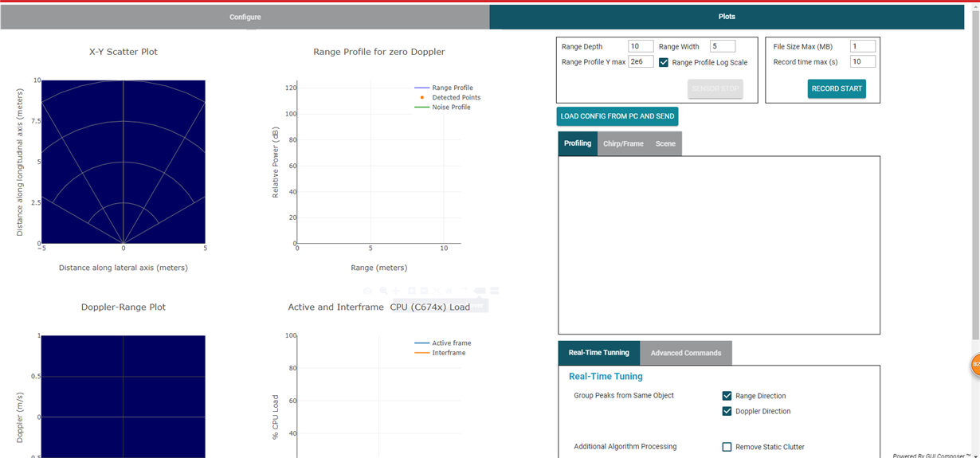Click the RECORD START button
Viewport: 980px width, 458px height.
point(837,88)
